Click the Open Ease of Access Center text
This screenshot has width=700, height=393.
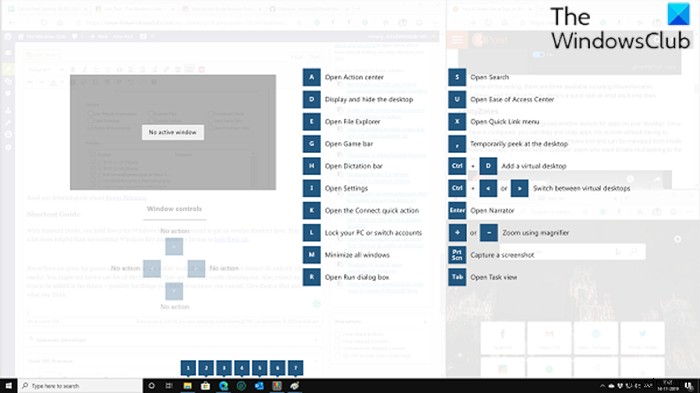[512, 99]
